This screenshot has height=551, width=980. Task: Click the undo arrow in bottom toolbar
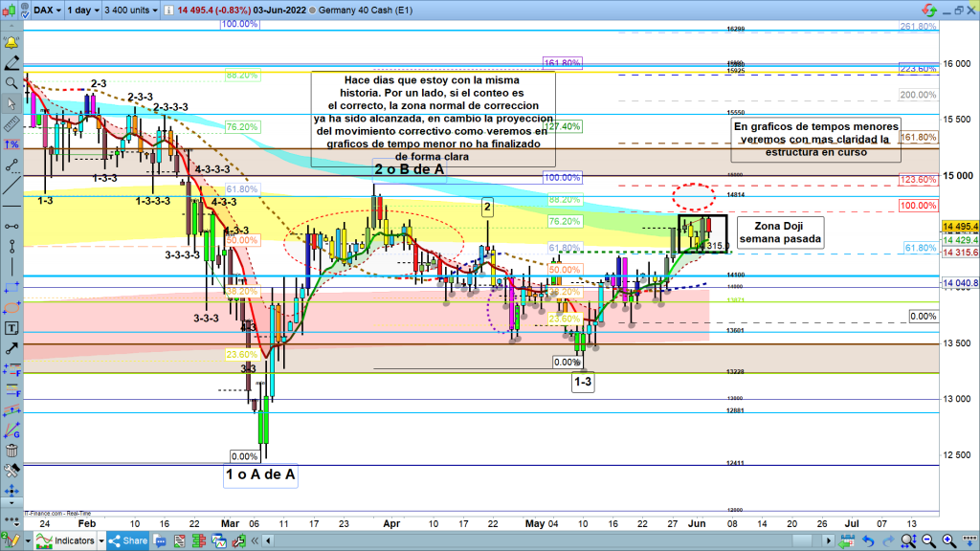click(867, 541)
